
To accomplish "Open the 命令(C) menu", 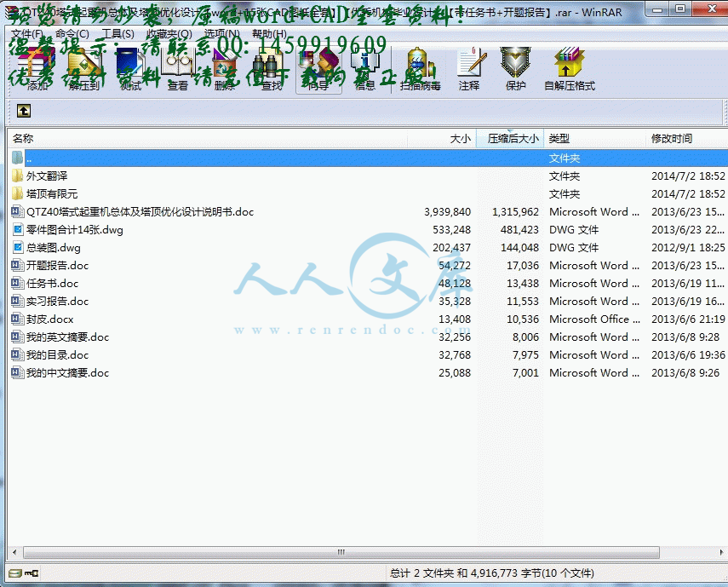I will tap(72, 34).
